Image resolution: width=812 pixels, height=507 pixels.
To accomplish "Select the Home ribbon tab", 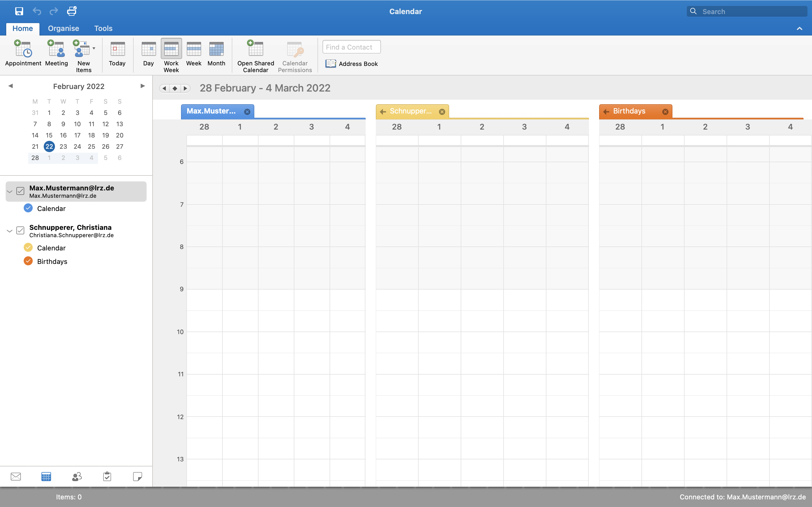I will (22, 27).
